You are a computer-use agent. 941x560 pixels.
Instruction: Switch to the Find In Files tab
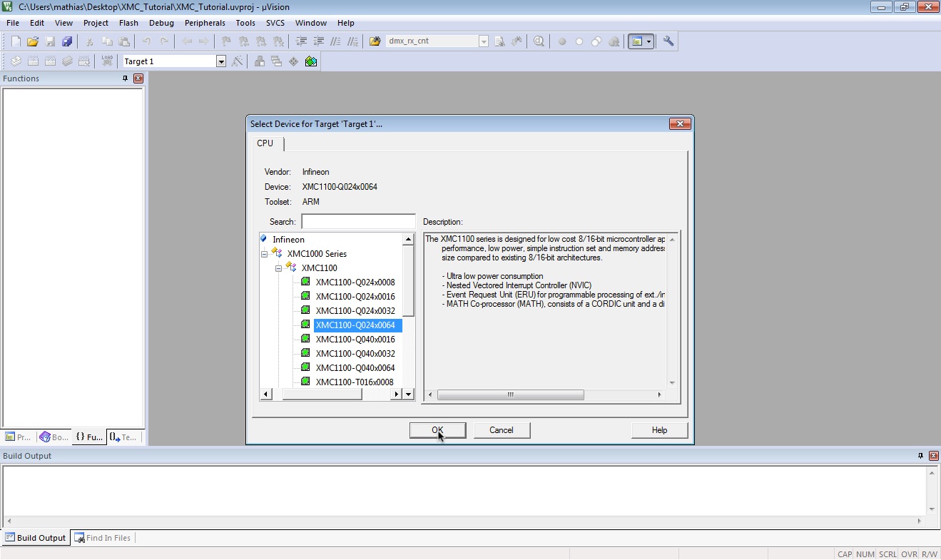(x=102, y=538)
